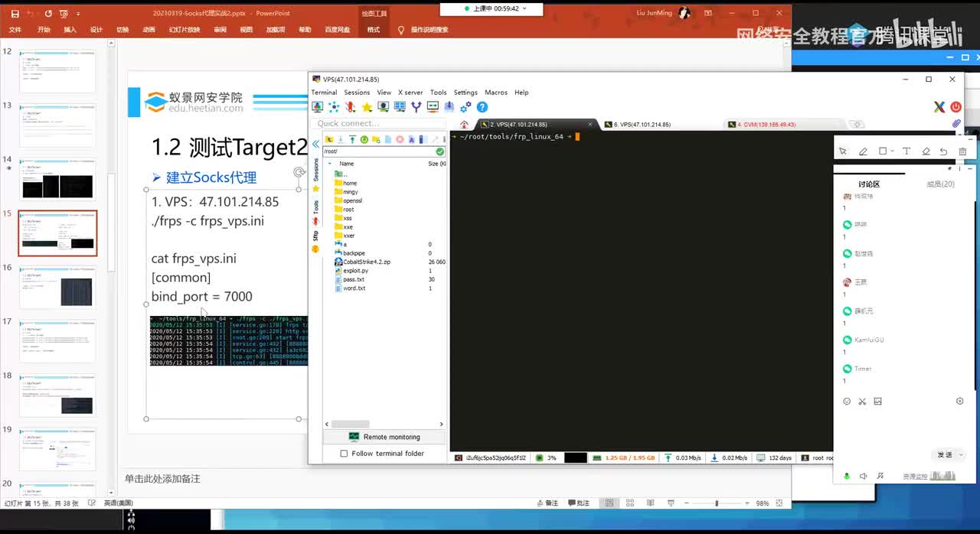Screen dimensions: 980x534
Task: Select slide 14 thumbnail in PowerPoint
Action: click(57, 179)
